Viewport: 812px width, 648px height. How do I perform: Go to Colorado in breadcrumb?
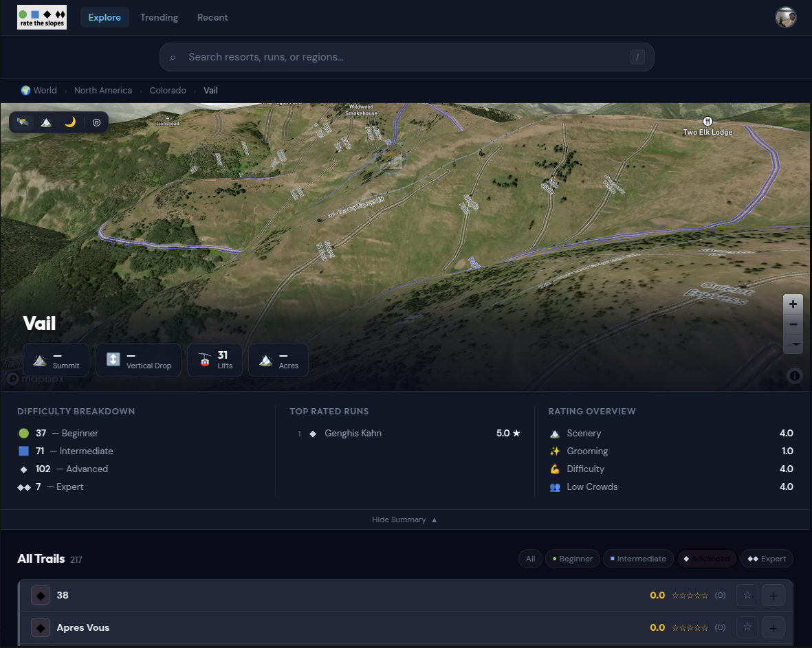[x=168, y=90]
